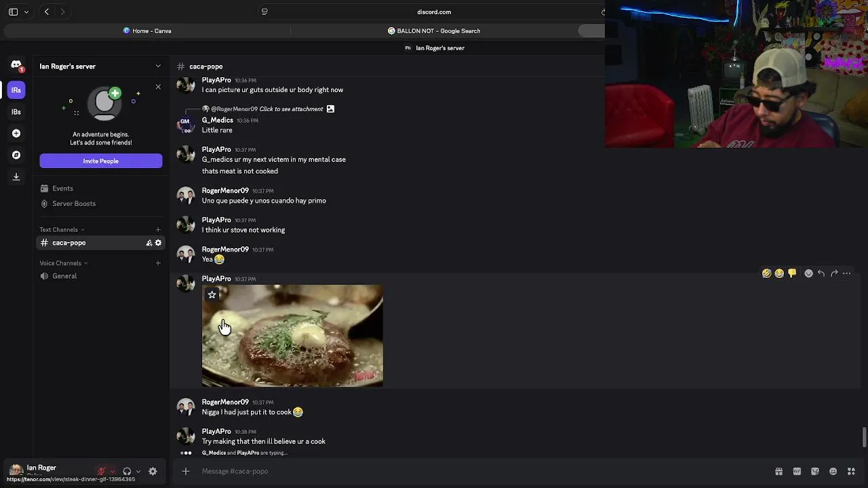Select the Ian Roger's server browser tab
The height and width of the screenshot is (488, 868).
tap(434, 48)
